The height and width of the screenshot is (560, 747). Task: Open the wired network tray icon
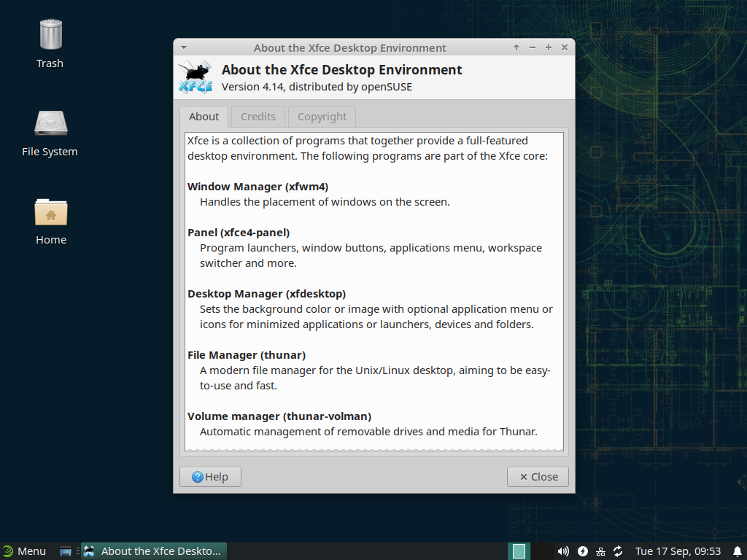tap(600, 551)
